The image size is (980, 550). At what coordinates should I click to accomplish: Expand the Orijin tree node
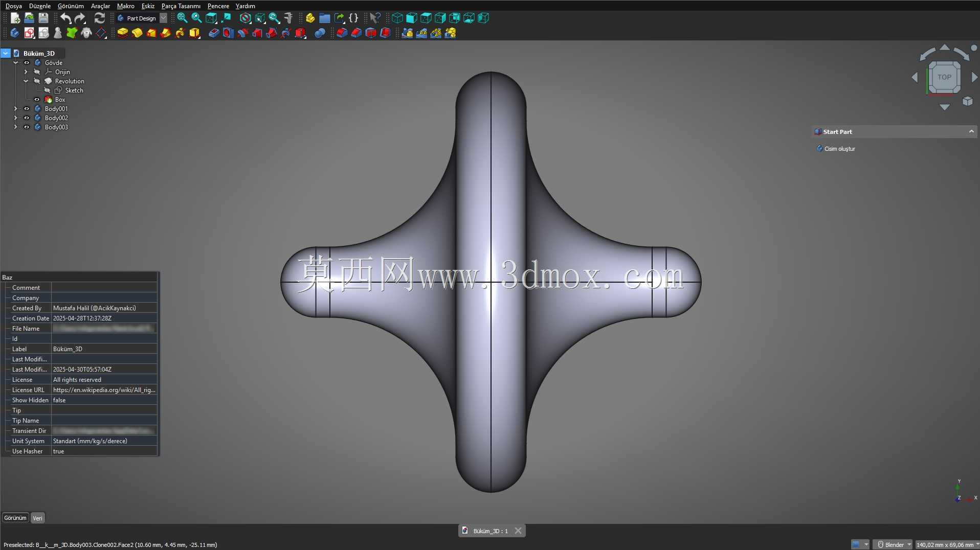tap(26, 72)
